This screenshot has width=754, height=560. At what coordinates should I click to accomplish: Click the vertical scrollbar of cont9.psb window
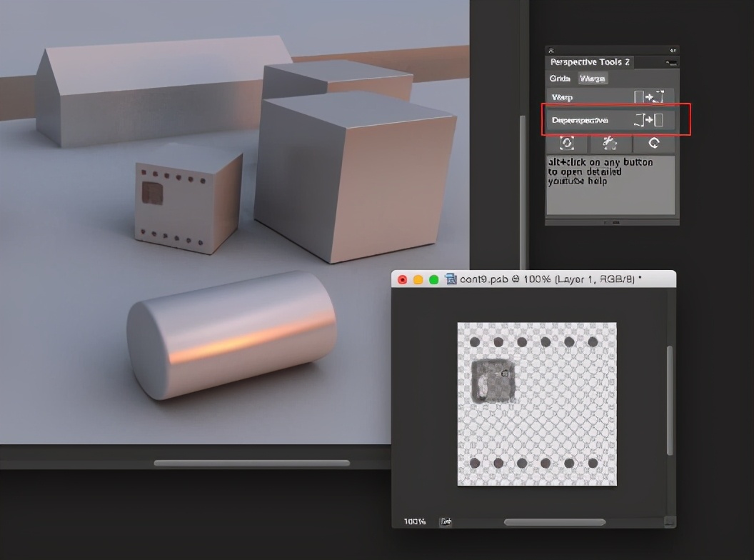pos(669,400)
